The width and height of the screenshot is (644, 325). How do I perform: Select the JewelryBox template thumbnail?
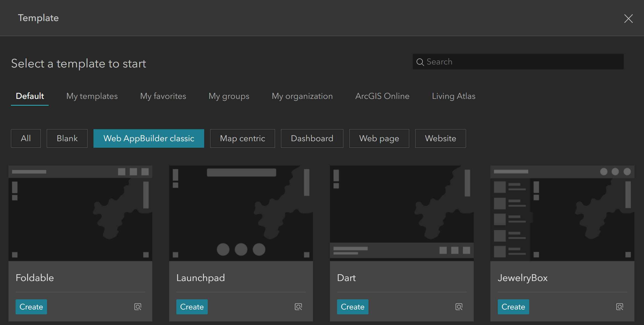562,213
